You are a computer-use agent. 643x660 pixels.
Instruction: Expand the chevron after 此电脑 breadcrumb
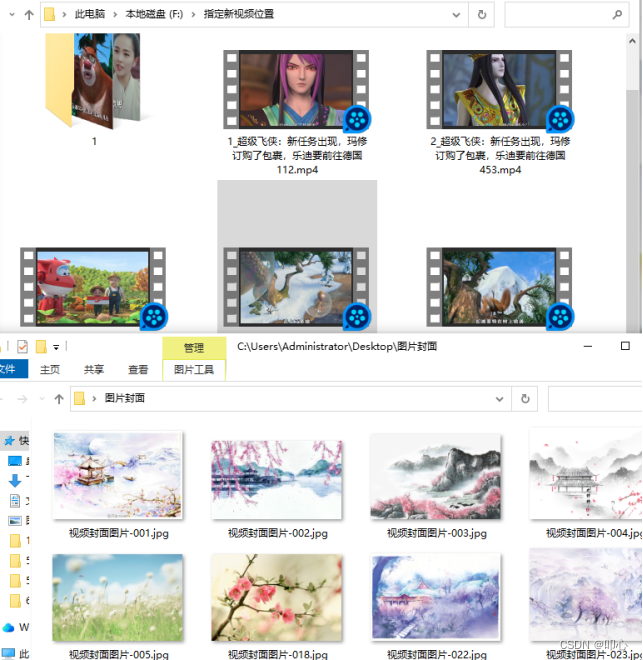pos(115,15)
